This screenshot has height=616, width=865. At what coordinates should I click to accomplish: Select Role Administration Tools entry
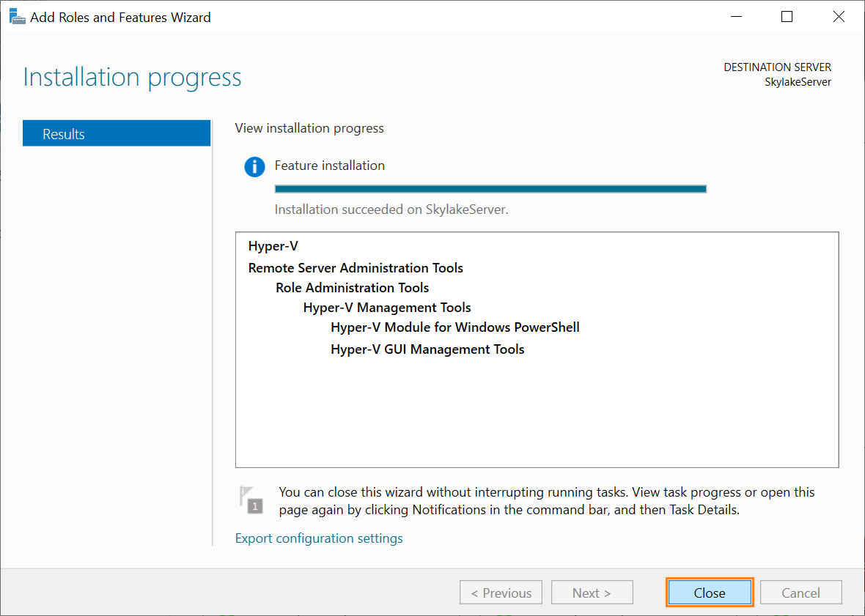[352, 288]
